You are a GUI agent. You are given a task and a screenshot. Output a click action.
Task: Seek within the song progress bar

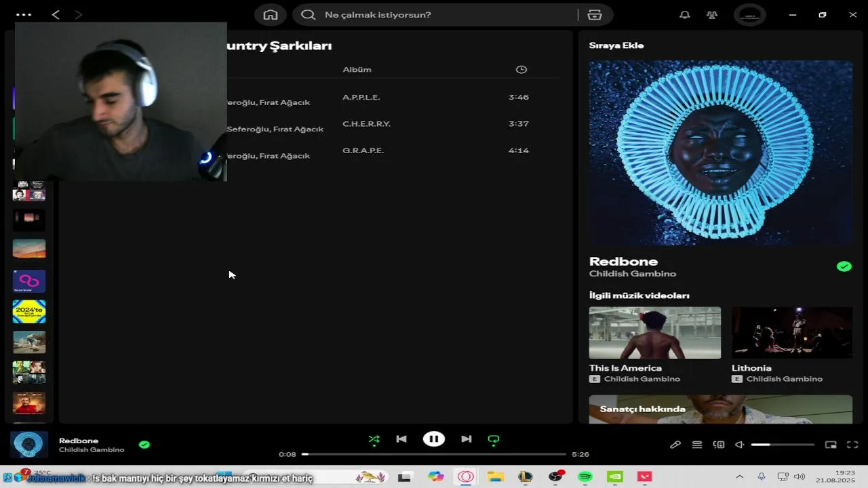(x=434, y=454)
